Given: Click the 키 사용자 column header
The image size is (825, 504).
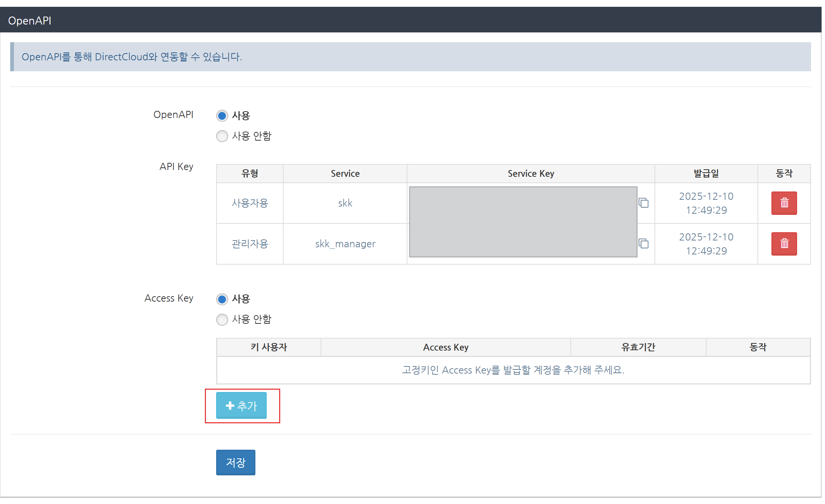Looking at the screenshot, I should point(269,347).
